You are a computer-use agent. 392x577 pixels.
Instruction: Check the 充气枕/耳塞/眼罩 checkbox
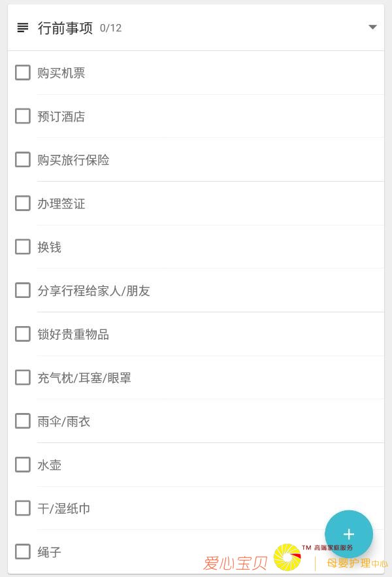click(22, 377)
